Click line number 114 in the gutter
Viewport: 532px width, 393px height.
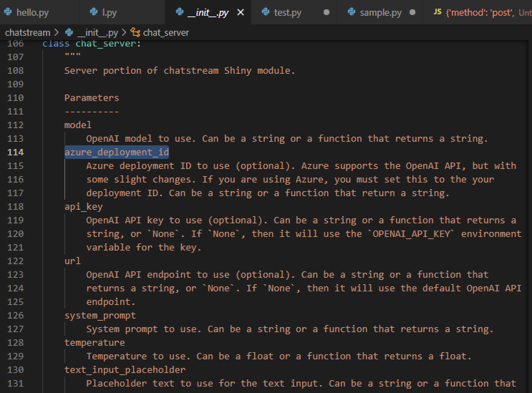point(15,152)
